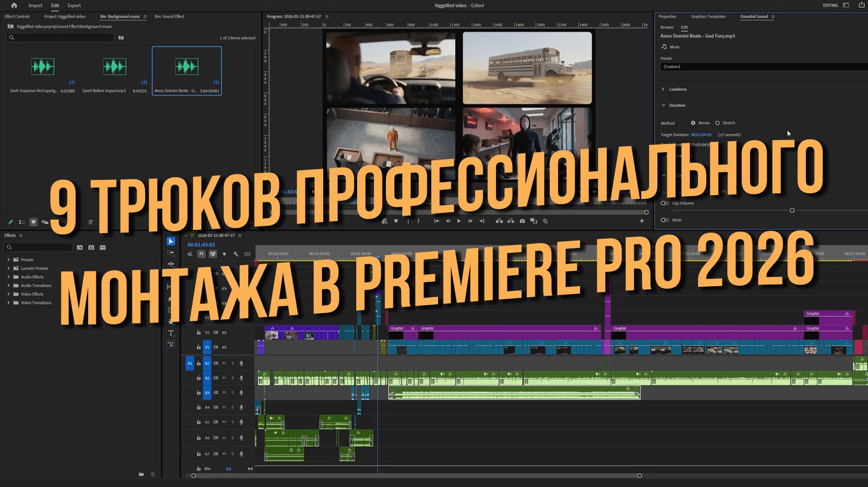
Task: Expand the Audio Effects folder
Action: point(9,277)
